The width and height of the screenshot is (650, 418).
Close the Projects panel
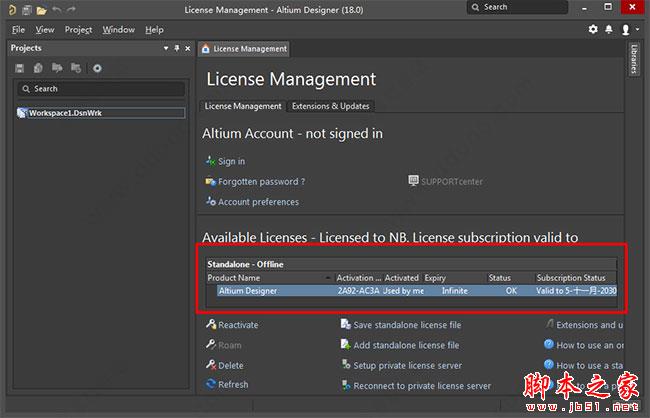click(189, 48)
